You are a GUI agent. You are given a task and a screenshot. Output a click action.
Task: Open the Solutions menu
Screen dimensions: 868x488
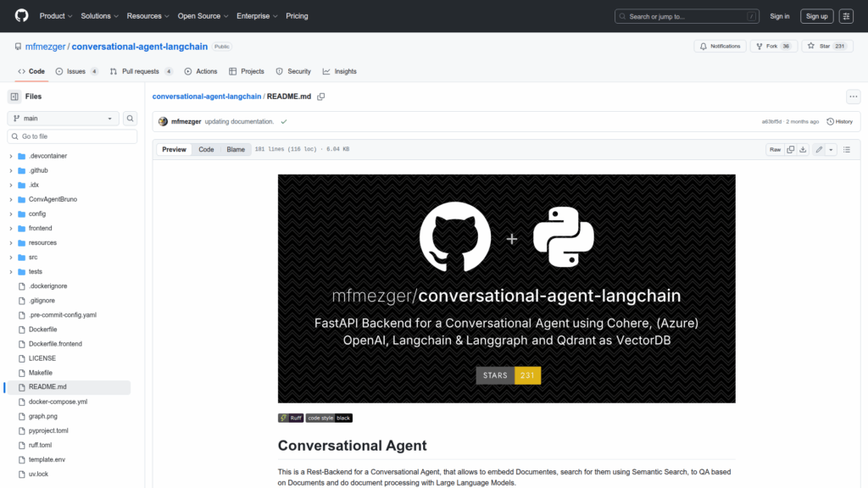coord(100,16)
